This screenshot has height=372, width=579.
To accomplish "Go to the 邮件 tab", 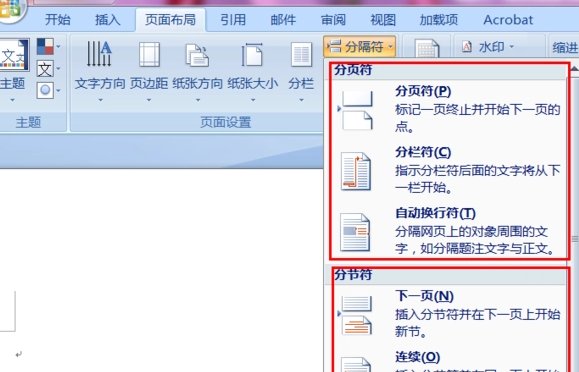I will 283,20.
